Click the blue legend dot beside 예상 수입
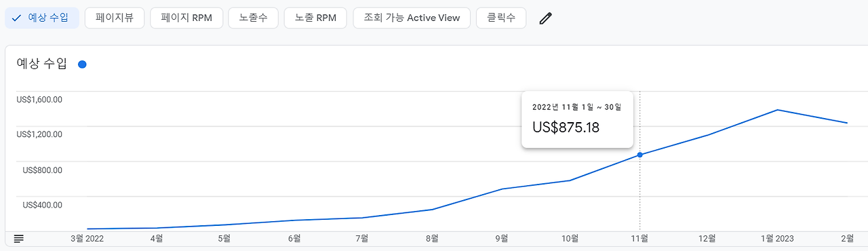This screenshot has height=251, width=868. [x=82, y=64]
